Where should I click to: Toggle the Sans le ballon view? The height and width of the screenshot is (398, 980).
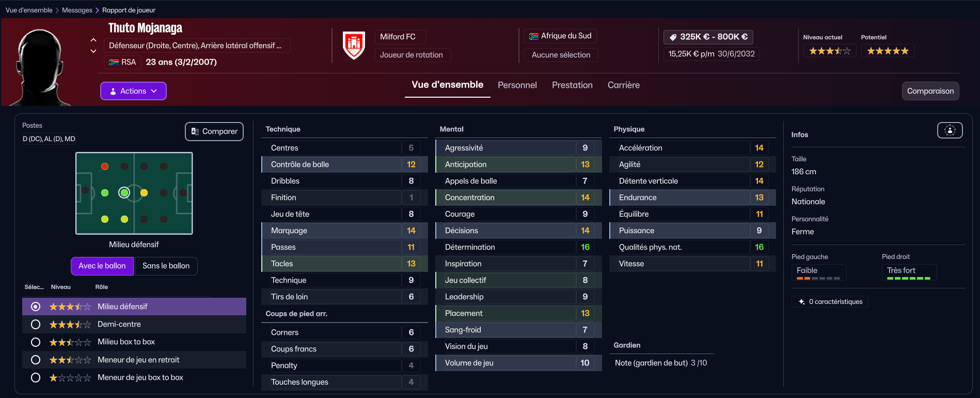tap(166, 266)
